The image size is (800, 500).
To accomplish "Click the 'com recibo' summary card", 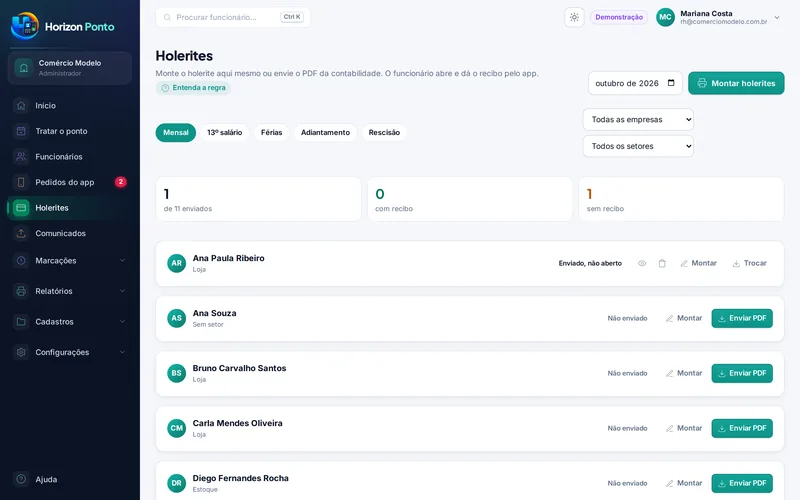I will [470, 199].
